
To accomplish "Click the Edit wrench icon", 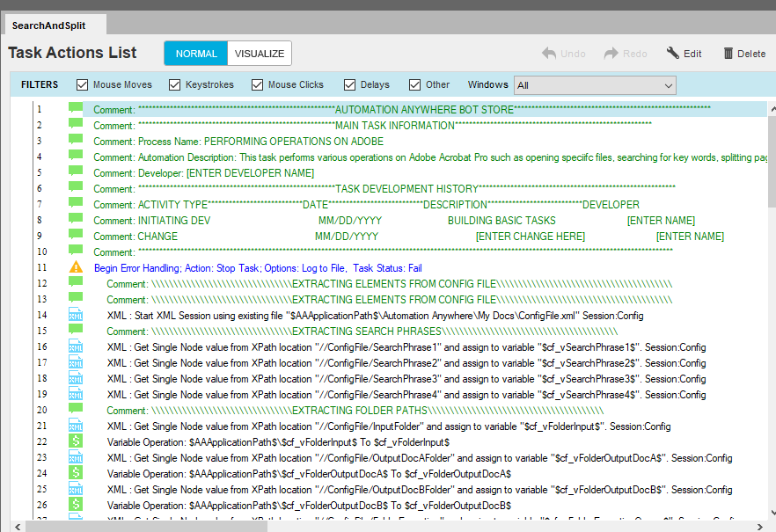I will pos(673,54).
